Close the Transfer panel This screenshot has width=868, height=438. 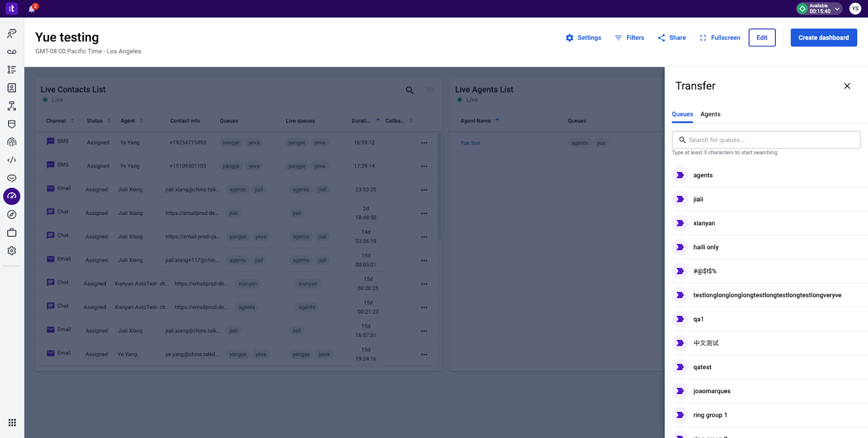tap(847, 86)
